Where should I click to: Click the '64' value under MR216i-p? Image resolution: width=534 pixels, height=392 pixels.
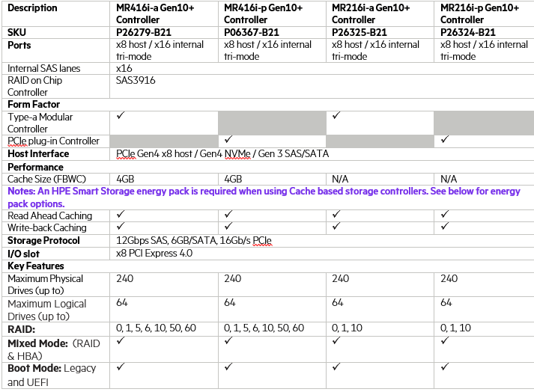pos(446,302)
